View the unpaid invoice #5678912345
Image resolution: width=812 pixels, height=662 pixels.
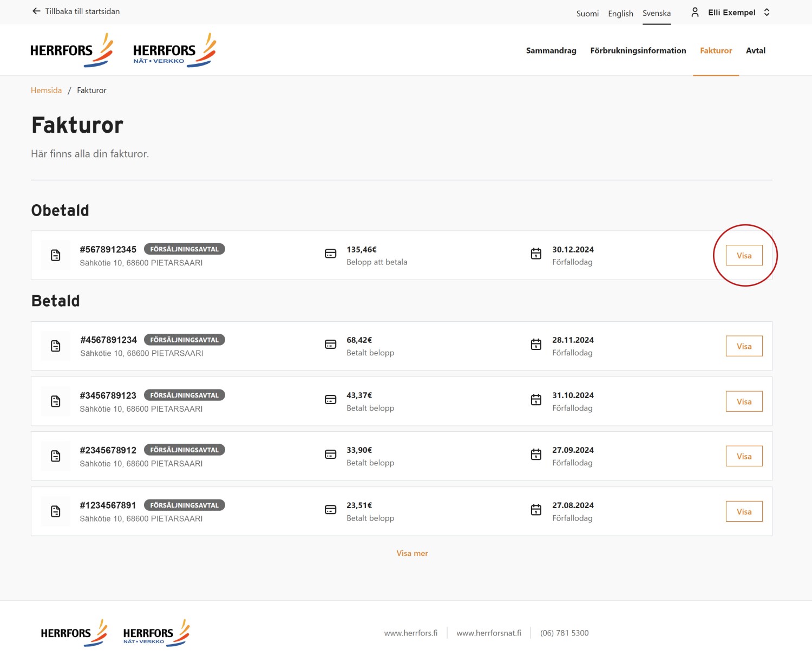pyautogui.click(x=744, y=256)
